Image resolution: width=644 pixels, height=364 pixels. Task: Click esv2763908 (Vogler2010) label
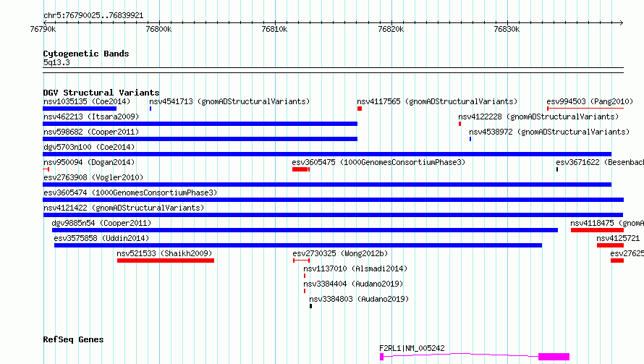pyautogui.click(x=93, y=177)
